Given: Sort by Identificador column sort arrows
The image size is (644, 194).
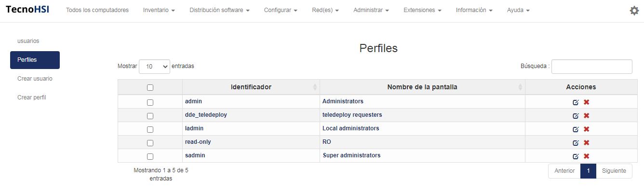Looking at the screenshot, I should (x=315, y=87).
